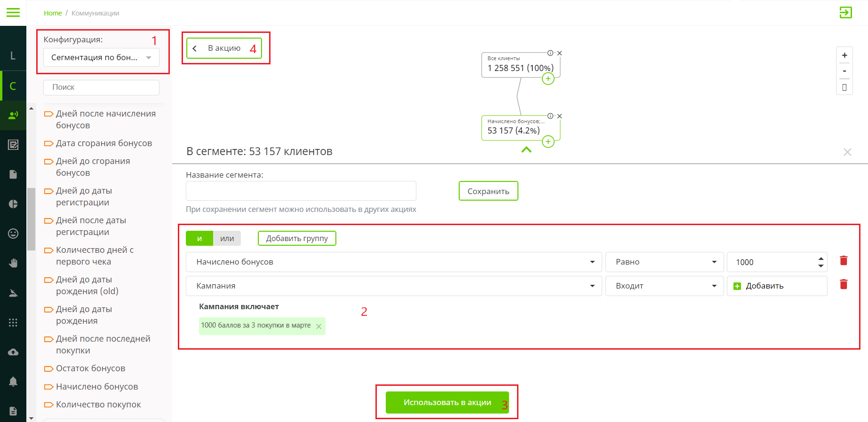Viewport: 868px width, 422px height.
Task: Select 'Остаток бонусов' in the attribute list
Action: [x=90, y=368]
